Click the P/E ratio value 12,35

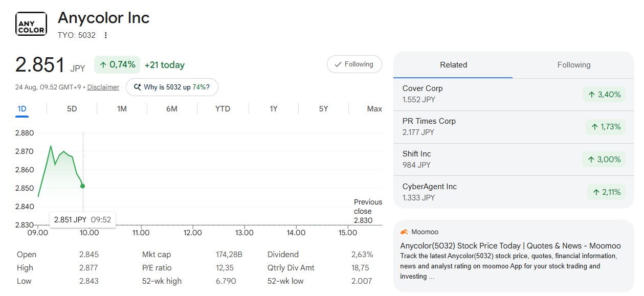pyautogui.click(x=225, y=268)
